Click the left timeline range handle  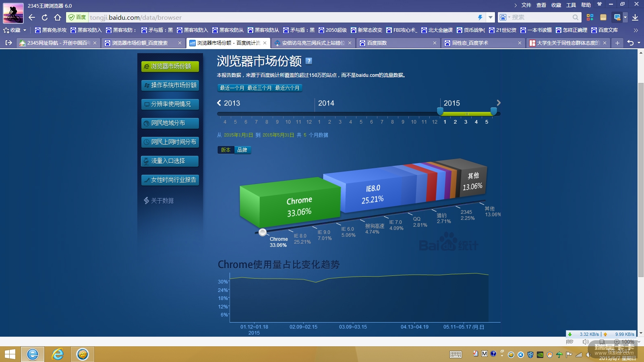(440, 112)
